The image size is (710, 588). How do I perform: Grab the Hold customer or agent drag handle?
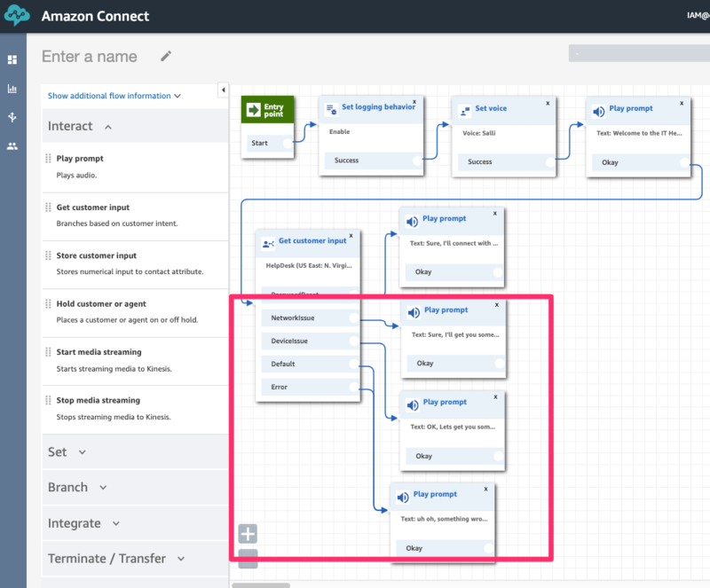[48, 303]
